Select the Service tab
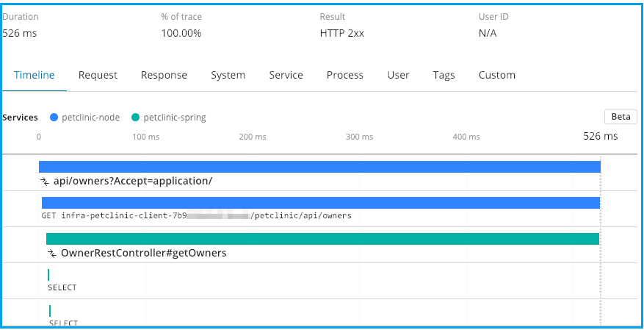The width and height of the screenshot is (644, 330). click(x=286, y=75)
